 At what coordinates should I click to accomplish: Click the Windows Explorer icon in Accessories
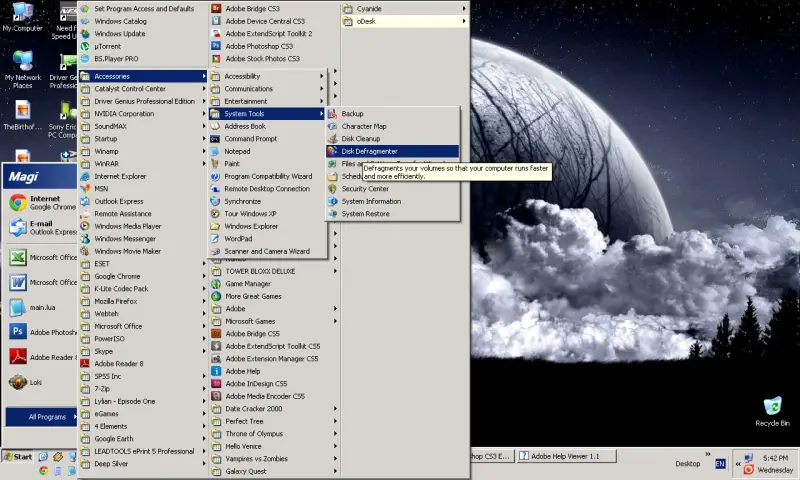pyautogui.click(x=215, y=226)
